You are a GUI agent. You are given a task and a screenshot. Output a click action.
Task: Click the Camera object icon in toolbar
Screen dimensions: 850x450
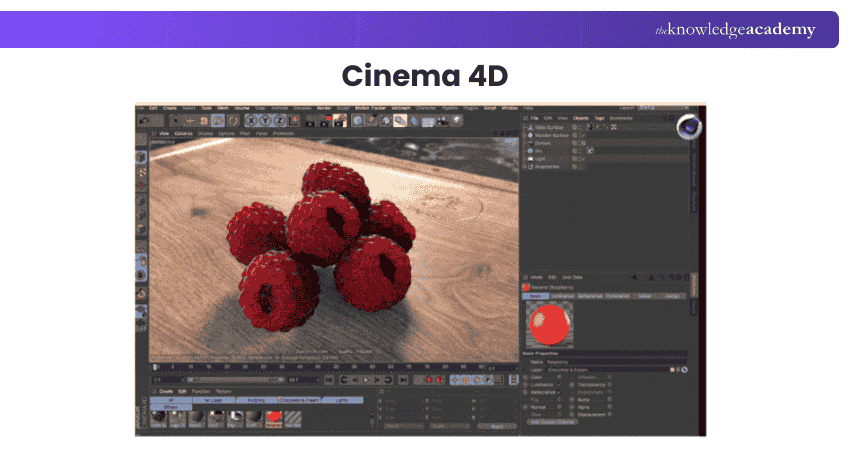click(x=441, y=120)
